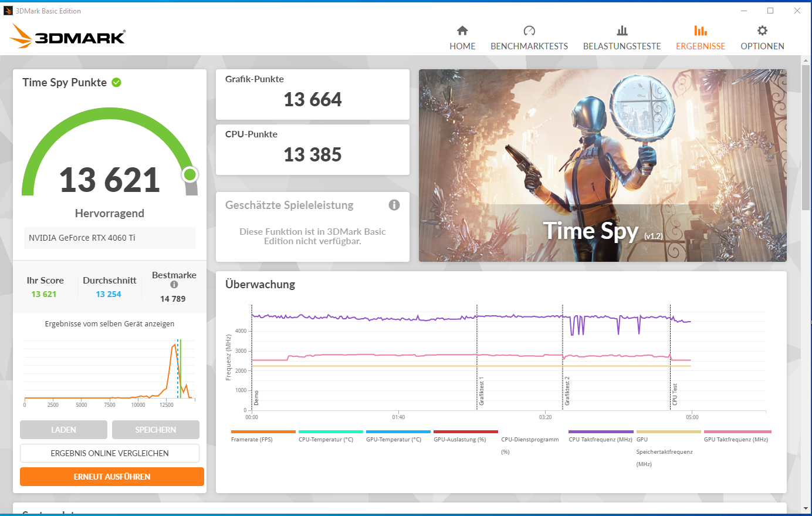Click the orange Ergebnisse chart icon
The image size is (812, 516).
(x=701, y=31)
